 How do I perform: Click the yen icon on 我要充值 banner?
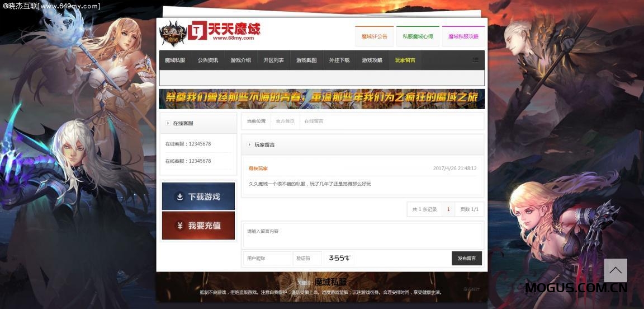(179, 226)
